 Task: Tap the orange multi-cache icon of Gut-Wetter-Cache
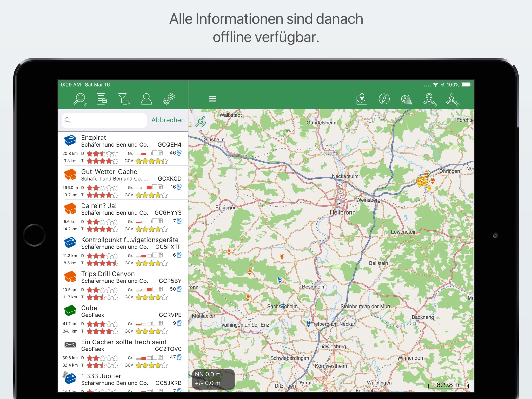coord(70,175)
